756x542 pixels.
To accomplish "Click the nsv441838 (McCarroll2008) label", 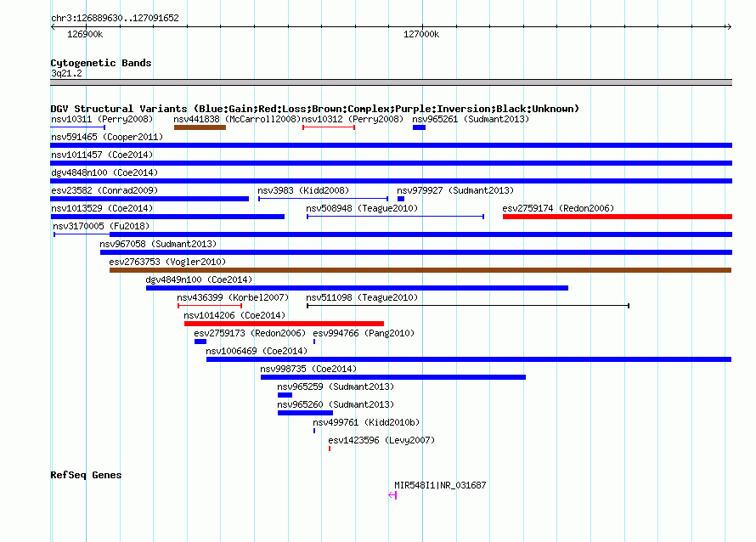I will tap(237, 119).
